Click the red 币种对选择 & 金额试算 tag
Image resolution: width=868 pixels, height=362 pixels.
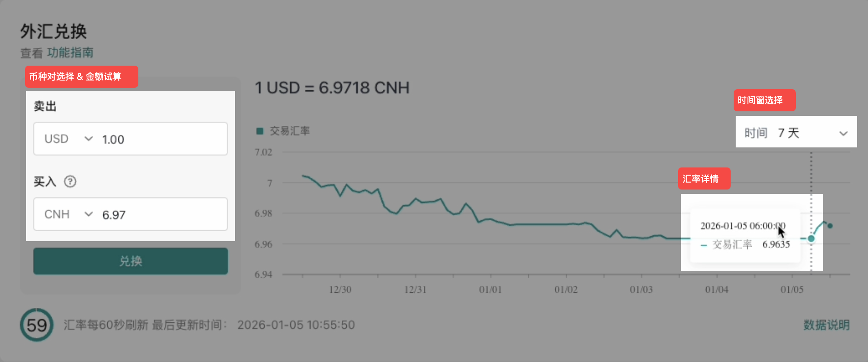pyautogui.click(x=81, y=77)
